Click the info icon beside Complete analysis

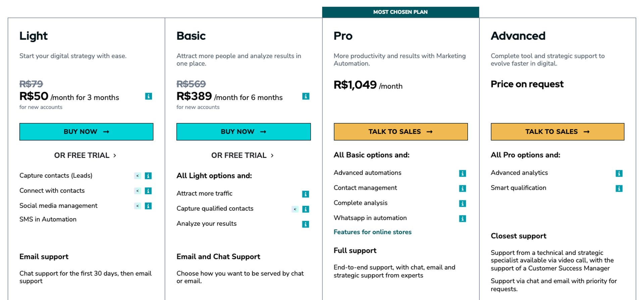coord(462,204)
